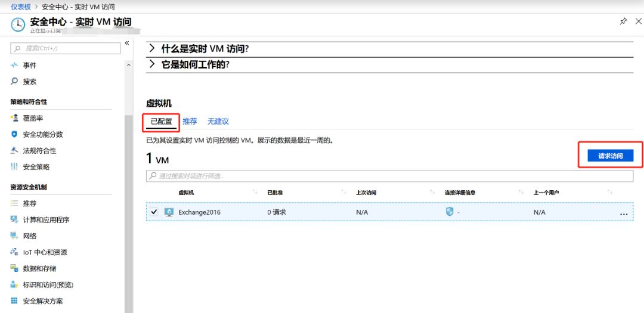The image size is (644, 313).
Task: Open the Exchange2016 row ellipsis menu
Action: coord(624,213)
